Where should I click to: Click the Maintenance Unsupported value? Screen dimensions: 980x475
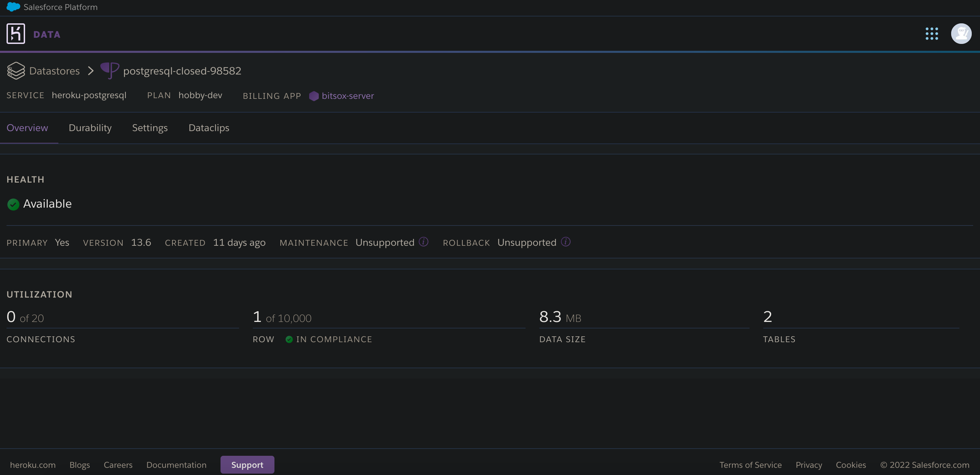385,242
